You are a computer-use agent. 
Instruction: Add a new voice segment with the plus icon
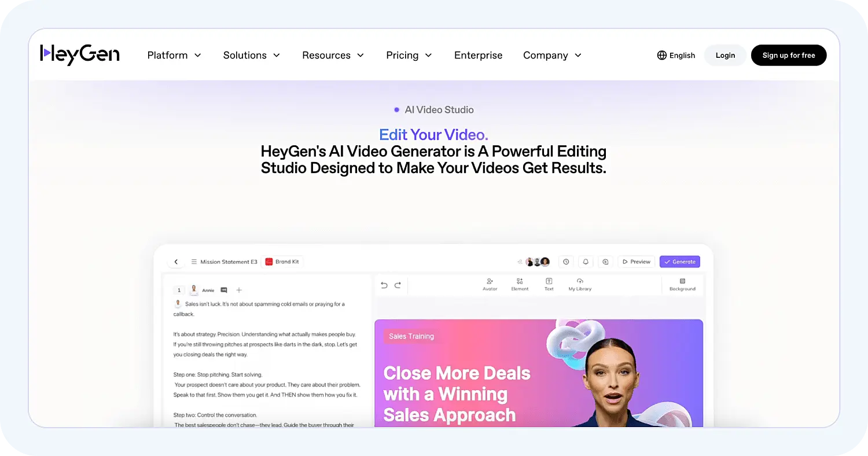click(239, 290)
